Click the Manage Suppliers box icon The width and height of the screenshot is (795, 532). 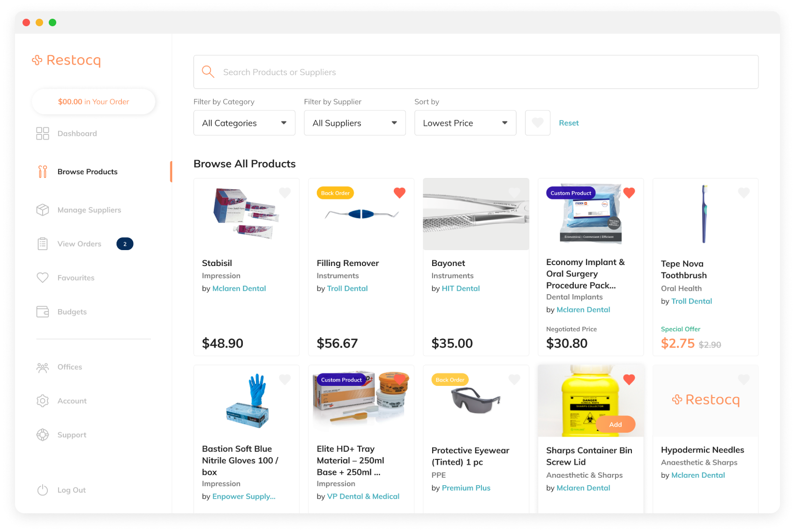(43, 210)
